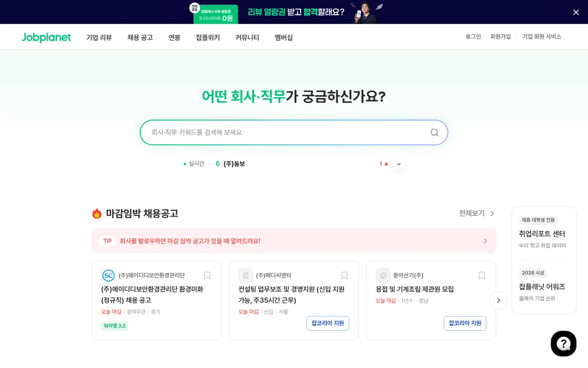The width and height of the screenshot is (588, 368).
Task: Open the 환경미화 (정규직) 채용 공고 title
Action: 152,294
